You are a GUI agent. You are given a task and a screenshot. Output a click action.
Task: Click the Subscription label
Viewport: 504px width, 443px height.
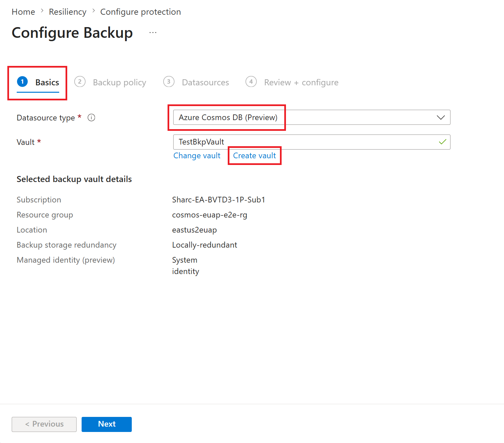39,200
